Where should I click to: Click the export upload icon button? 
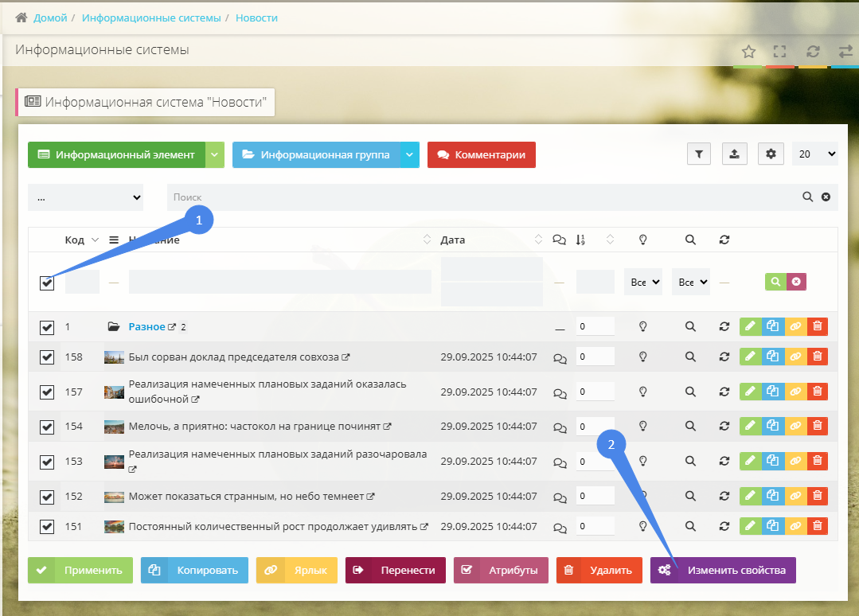pyautogui.click(x=734, y=154)
